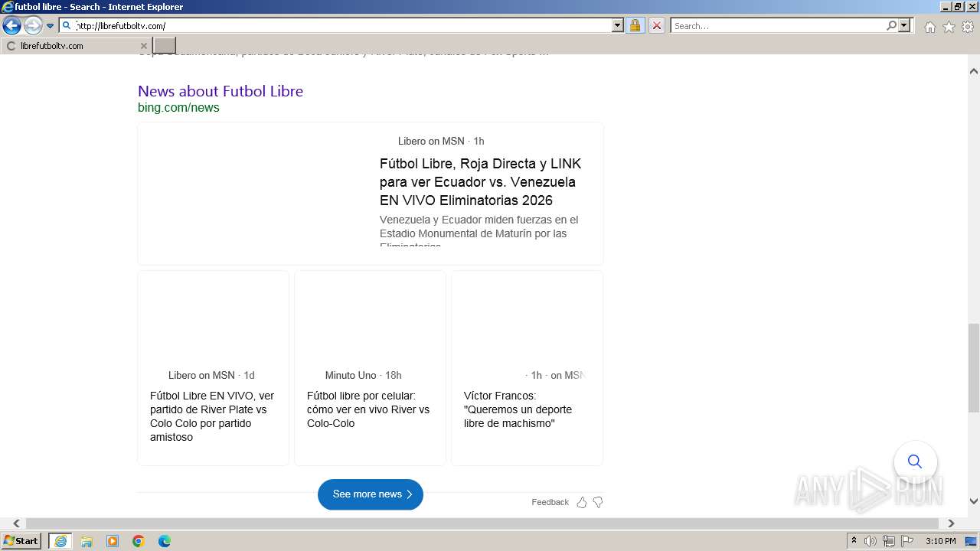The height and width of the screenshot is (551, 980).
Task: Open a new tab button
Action: [x=165, y=46]
